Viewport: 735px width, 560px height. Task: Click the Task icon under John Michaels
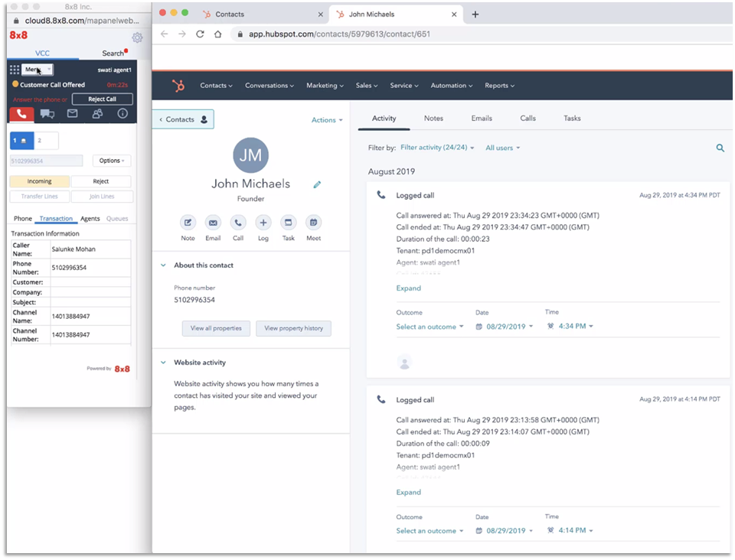[x=289, y=223]
